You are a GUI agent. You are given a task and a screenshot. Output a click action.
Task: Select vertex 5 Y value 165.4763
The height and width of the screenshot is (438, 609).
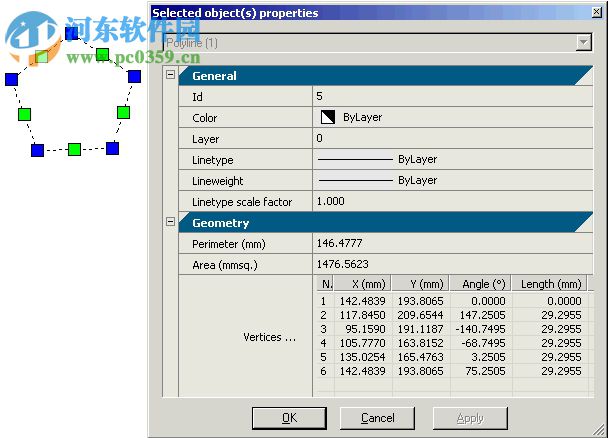pos(420,357)
